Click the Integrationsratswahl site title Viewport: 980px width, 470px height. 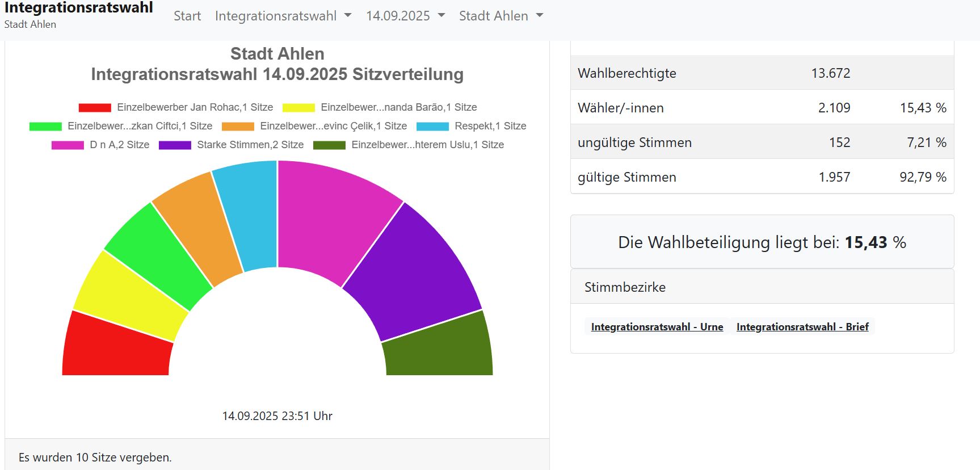tap(78, 8)
